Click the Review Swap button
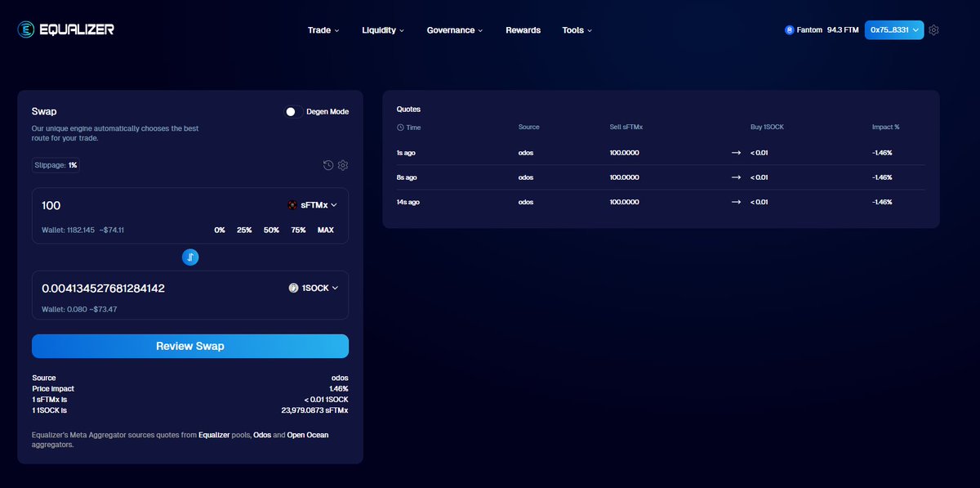The image size is (980, 488). point(190,346)
